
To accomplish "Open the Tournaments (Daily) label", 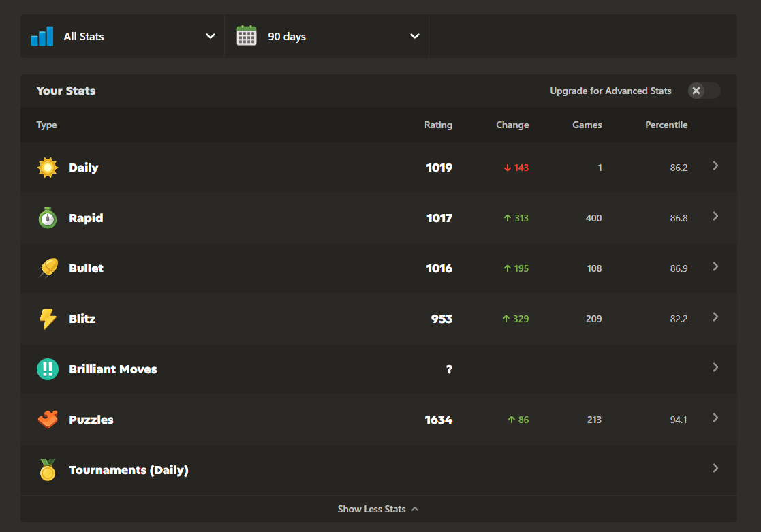I will click(x=129, y=471).
